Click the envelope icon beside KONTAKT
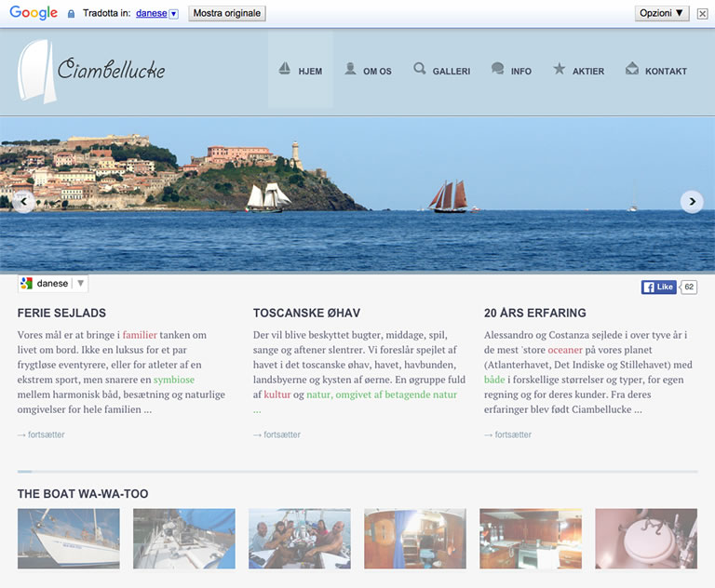The image size is (715, 588). pos(632,69)
